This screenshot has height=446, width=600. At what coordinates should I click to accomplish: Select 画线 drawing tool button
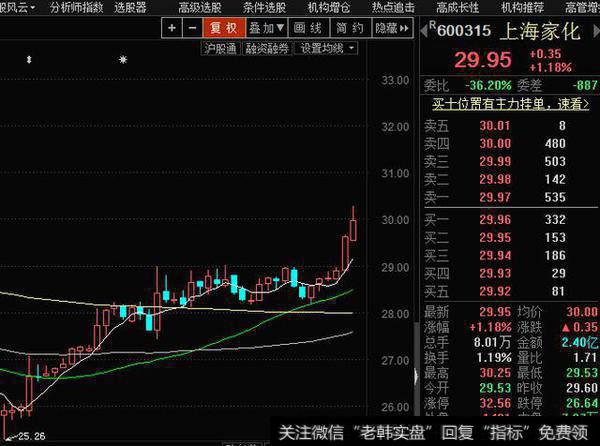(x=308, y=28)
